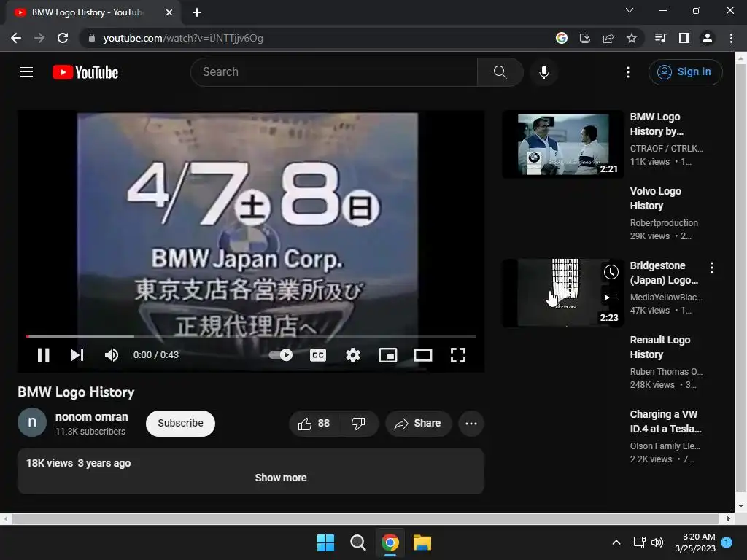Image resolution: width=747 pixels, height=560 pixels.
Task: Enable miniplayer mode
Action: pos(388,355)
